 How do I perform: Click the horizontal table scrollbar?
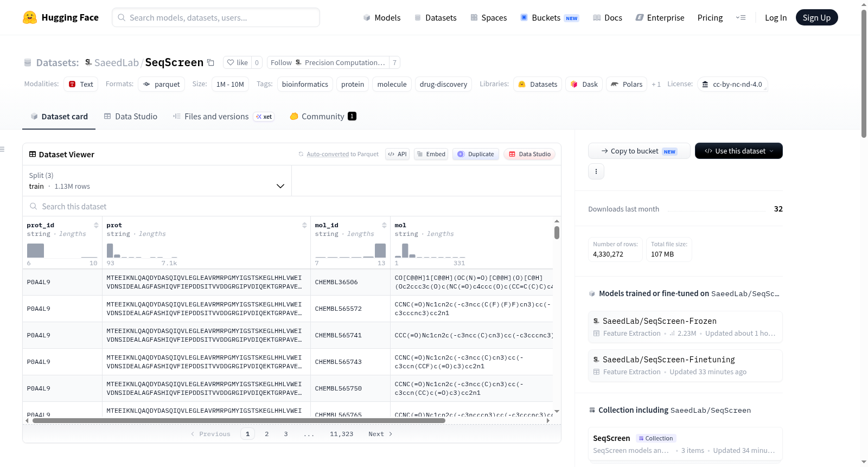(239, 420)
